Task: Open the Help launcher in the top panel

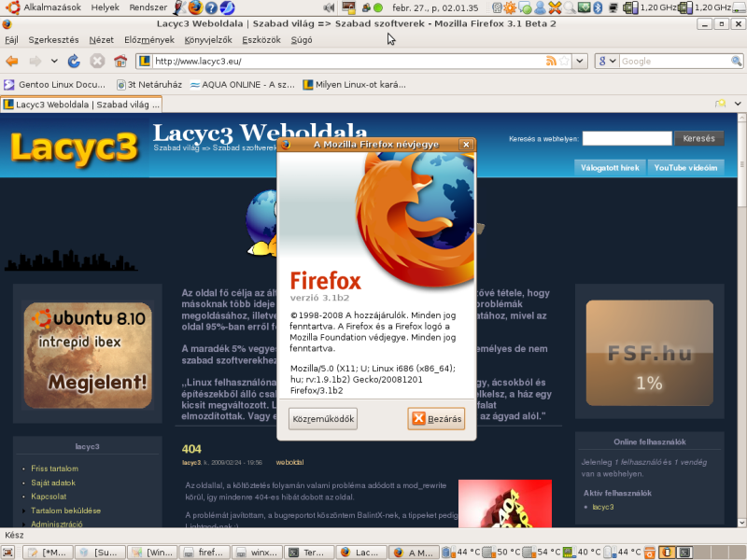Action: click(211, 7)
